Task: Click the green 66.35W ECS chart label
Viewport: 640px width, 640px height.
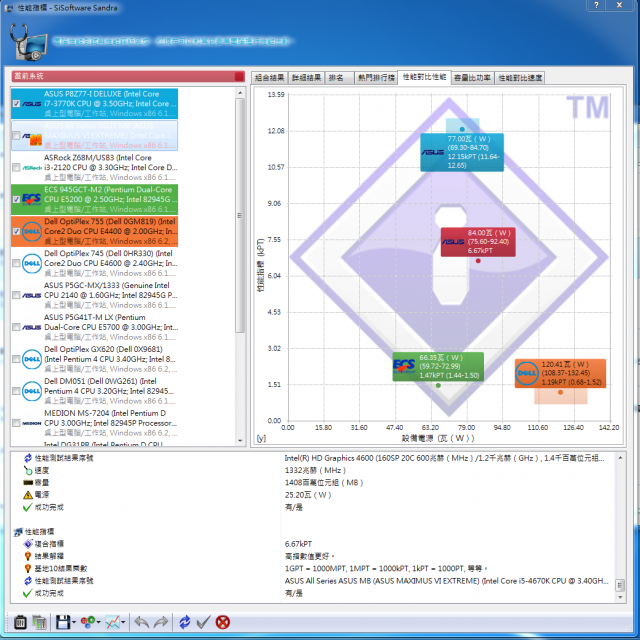Action: (x=438, y=367)
